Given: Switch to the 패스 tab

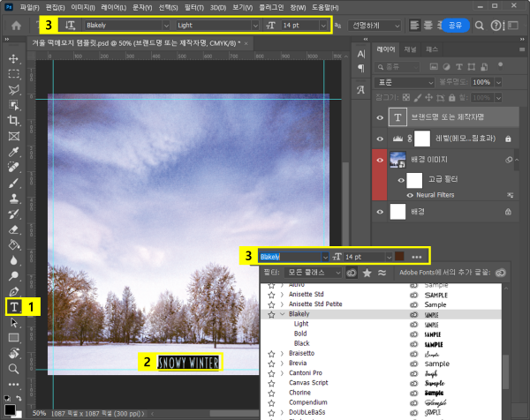Looking at the screenshot, I should (x=432, y=49).
